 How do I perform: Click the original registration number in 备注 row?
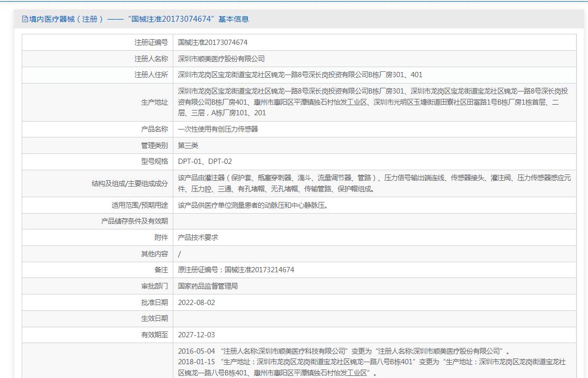(x=236, y=270)
